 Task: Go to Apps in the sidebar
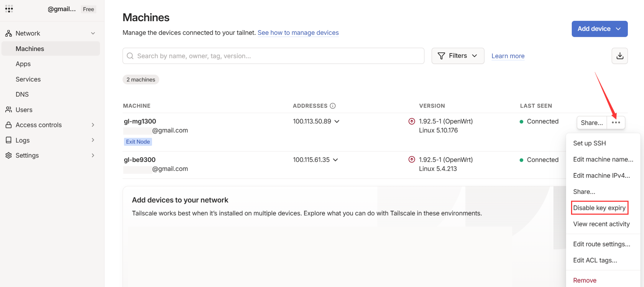coord(23,64)
